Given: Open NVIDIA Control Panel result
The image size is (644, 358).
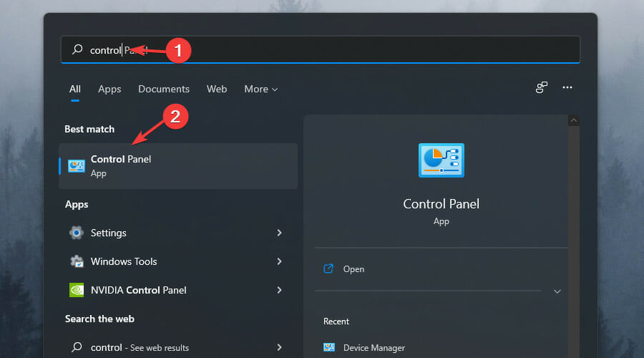Looking at the screenshot, I should (x=178, y=290).
